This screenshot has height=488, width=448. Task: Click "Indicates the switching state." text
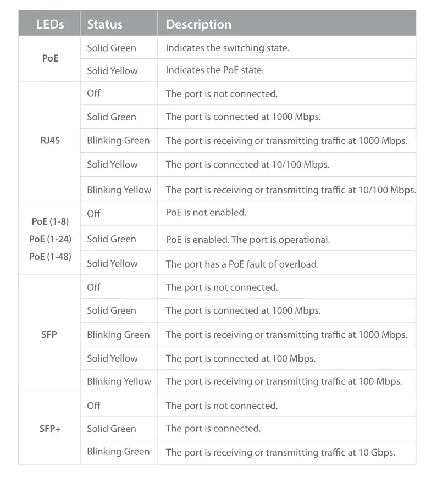click(x=227, y=48)
